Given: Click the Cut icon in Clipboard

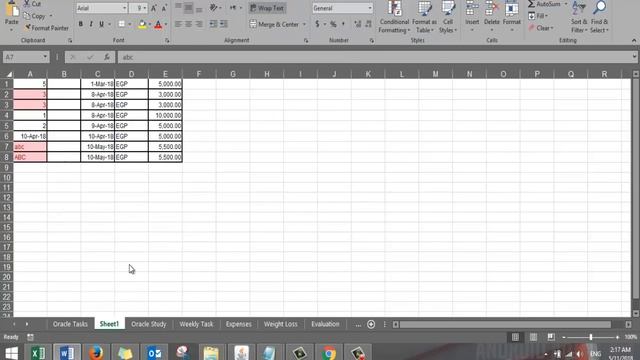Looking at the screenshot, I should 27,4.
